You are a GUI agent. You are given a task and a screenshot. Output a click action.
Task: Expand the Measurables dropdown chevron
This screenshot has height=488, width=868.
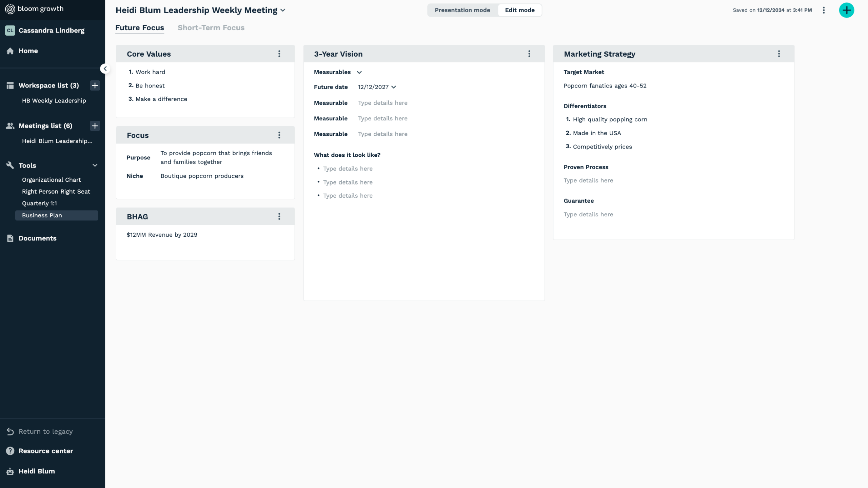point(359,72)
